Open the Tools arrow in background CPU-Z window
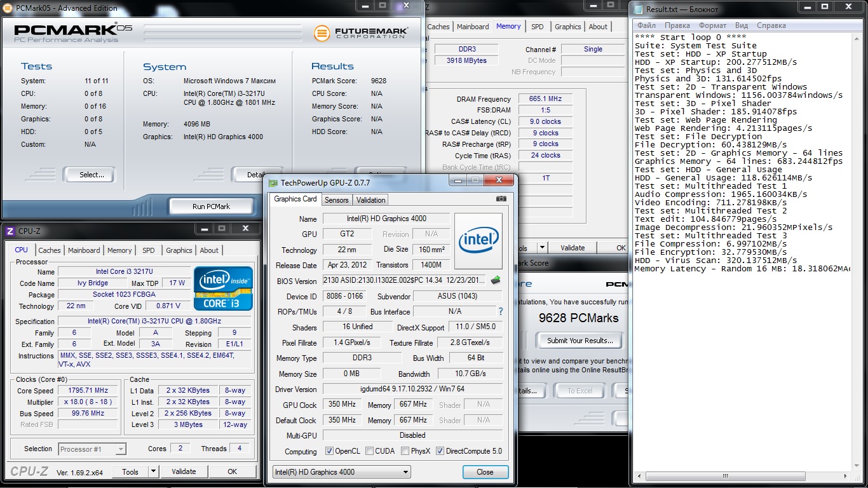The height and width of the screenshot is (488, 868). 542,248
